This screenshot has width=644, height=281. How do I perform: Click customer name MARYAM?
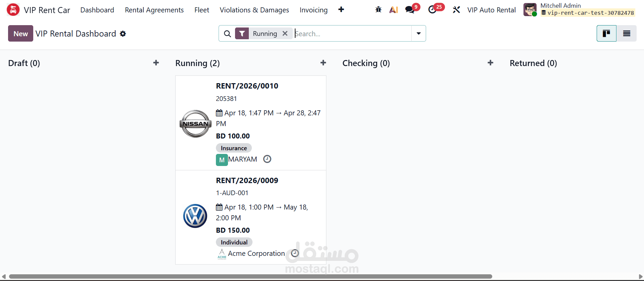tap(242, 159)
